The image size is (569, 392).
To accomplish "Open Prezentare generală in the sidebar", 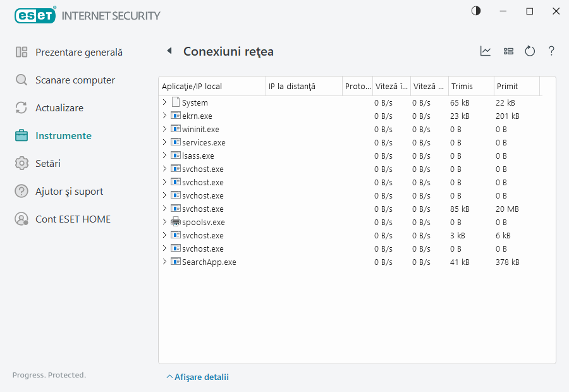I will pos(78,52).
